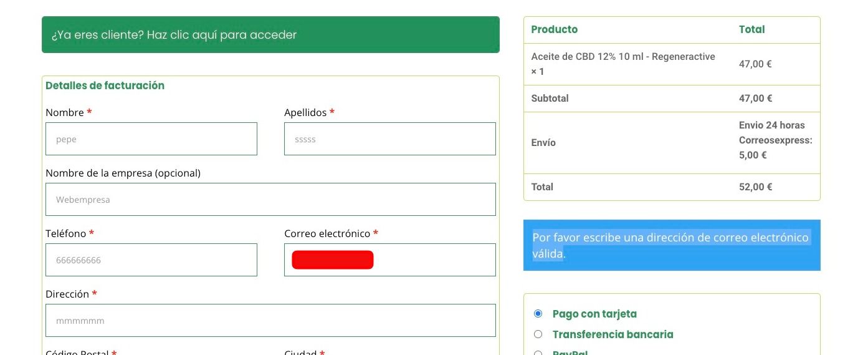
Task: Click the 'Pago con tarjeta' label text
Action: (x=594, y=314)
